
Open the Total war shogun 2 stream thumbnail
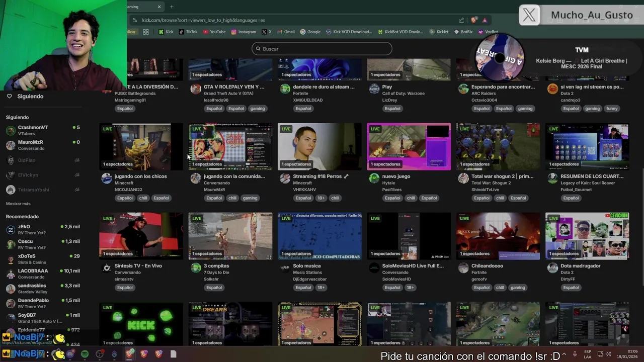coord(498,146)
